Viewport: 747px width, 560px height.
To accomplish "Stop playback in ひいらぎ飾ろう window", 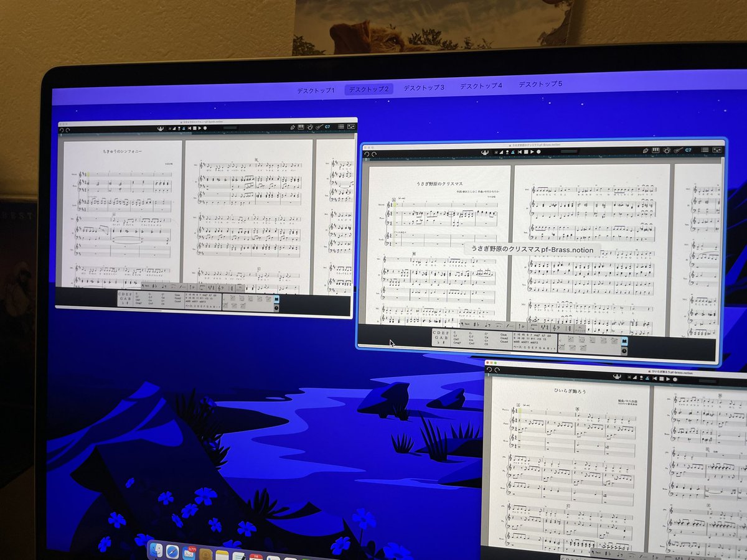I will point(662,378).
